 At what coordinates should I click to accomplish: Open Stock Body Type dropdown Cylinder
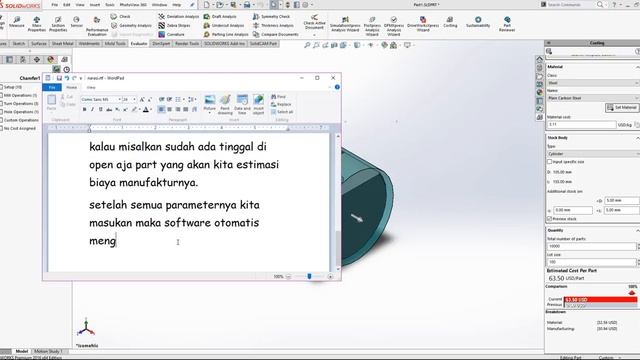coord(593,154)
